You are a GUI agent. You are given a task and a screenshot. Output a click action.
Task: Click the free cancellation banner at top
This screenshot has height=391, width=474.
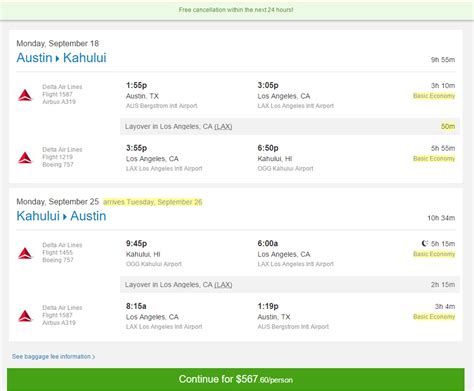(236, 10)
